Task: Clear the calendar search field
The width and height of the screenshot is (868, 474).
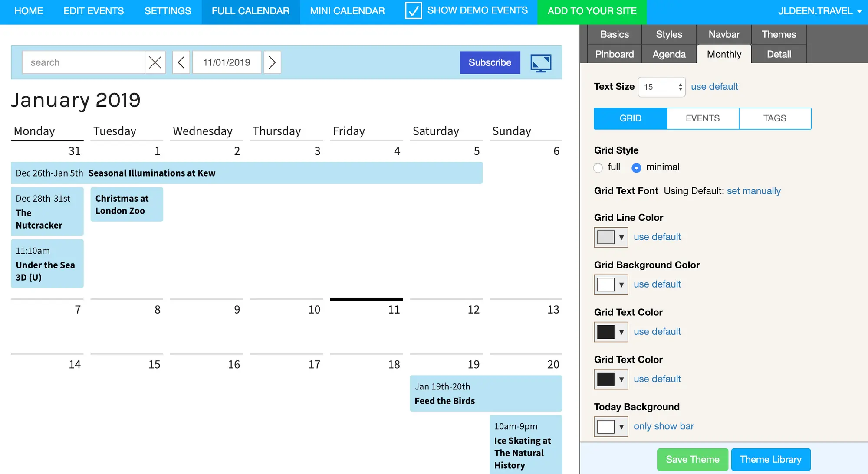Action: pyautogui.click(x=155, y=62)
